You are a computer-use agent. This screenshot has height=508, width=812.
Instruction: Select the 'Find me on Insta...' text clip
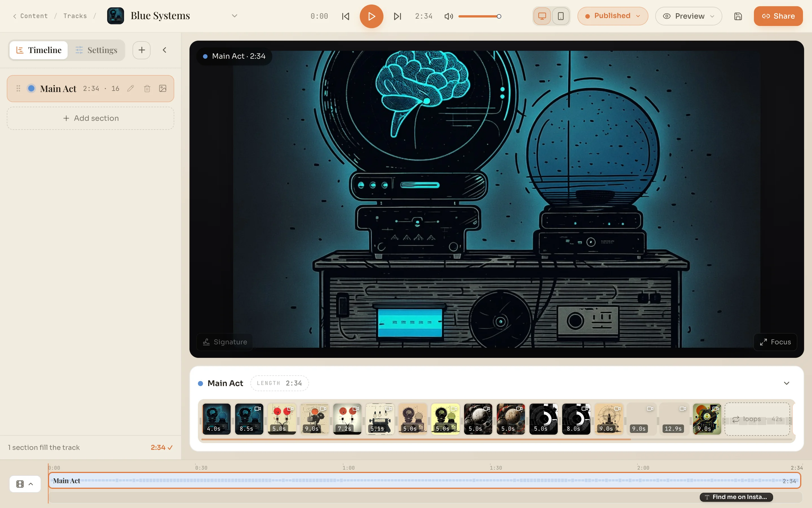coord(736,497)
